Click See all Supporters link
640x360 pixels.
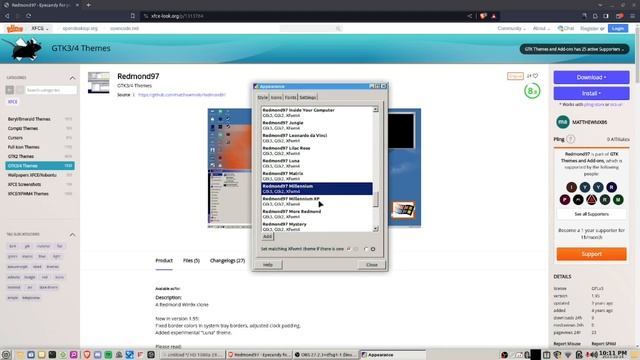(x=591, y=214)
